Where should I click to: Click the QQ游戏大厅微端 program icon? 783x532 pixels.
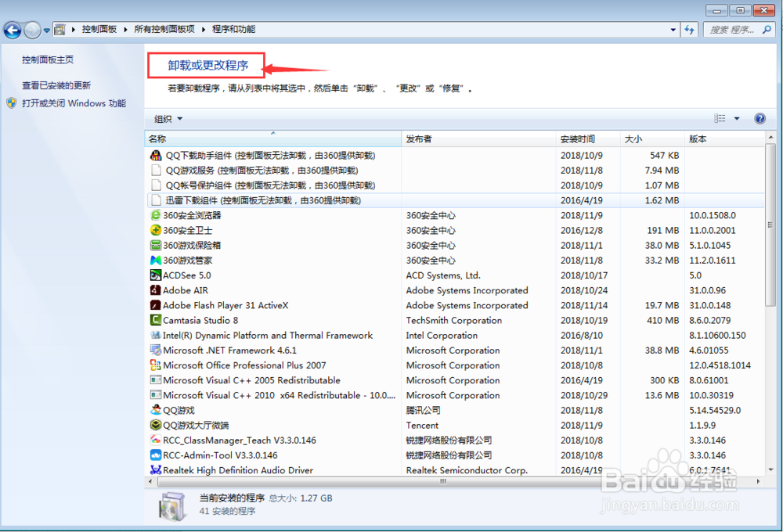[x=156, y=425]
